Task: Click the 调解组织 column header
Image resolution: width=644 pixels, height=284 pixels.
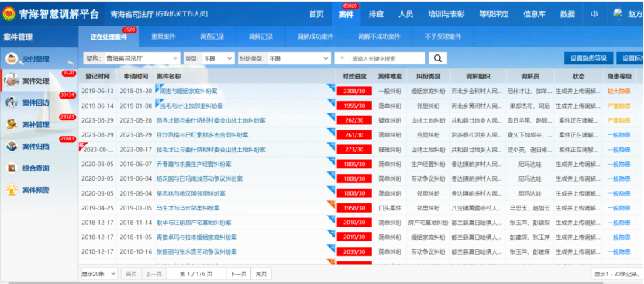Action: (478, 77)
